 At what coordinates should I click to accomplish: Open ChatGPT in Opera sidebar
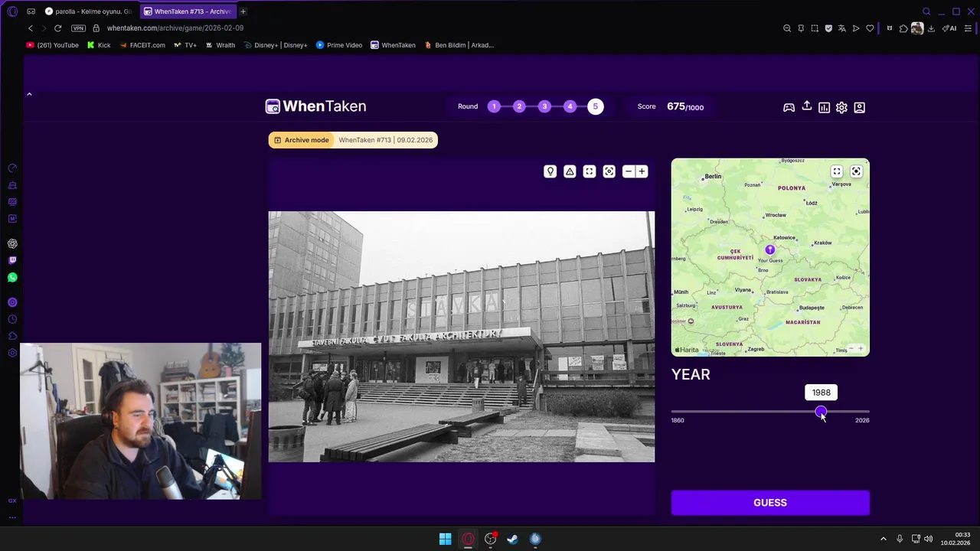[12, 243]
